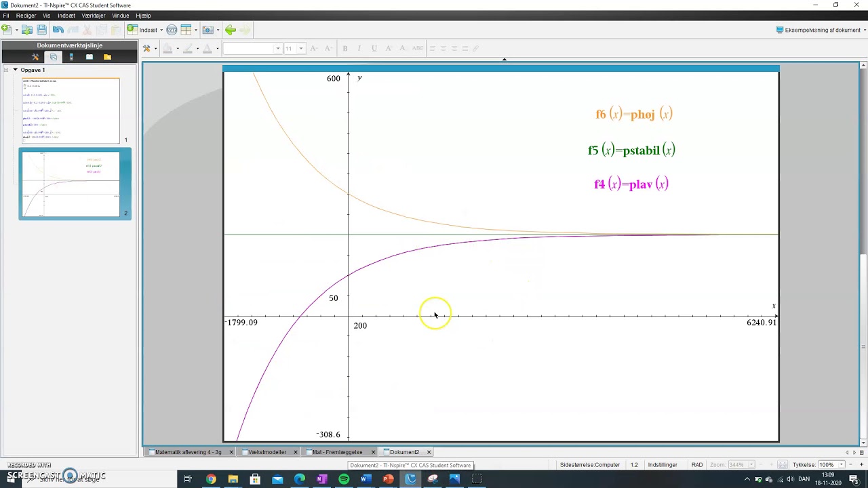Open Microsoft Edge from the taskbar
Viewport: 868px width, 488px height.
(300, 479)
